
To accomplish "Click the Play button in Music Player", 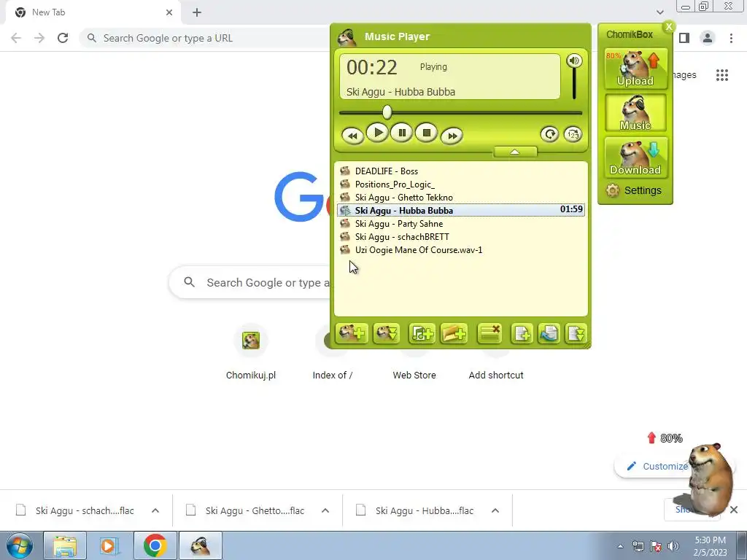I will click(378, 133).
